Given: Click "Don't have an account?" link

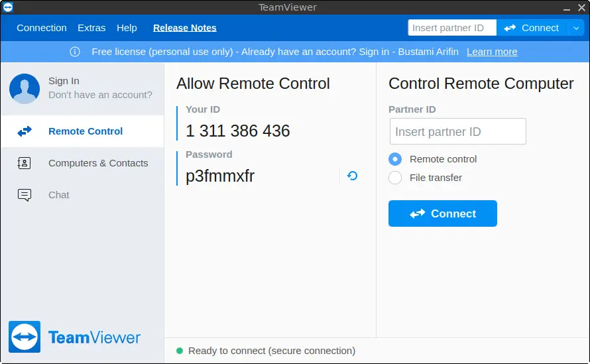Looking at the screenshot, I should click(101, 95).
